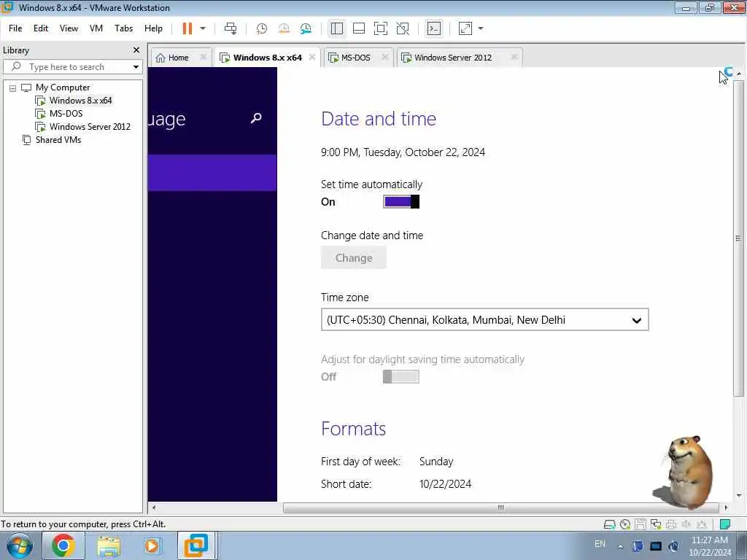This screenshot has width=747, height=560.
Task: Click the vertical scrollbar of VM view
Action: click(x=738, y=238)
